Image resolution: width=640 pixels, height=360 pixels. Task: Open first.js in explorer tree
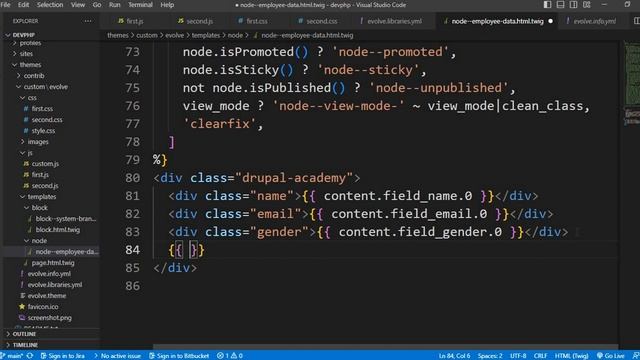click(40, 175)
